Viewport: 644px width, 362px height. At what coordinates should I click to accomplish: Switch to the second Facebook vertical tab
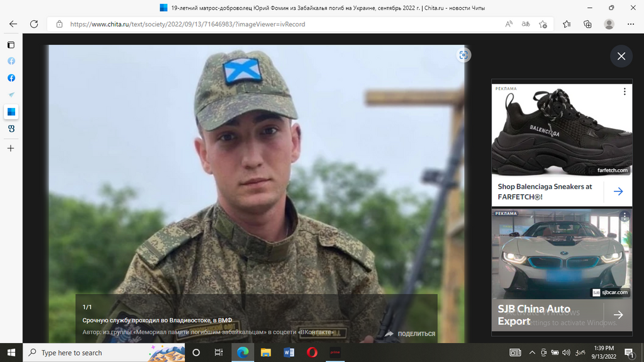coord(11,78)
